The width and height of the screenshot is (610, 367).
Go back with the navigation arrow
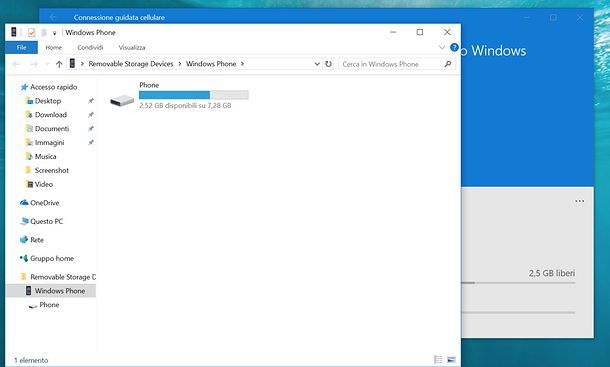[16, 64]
